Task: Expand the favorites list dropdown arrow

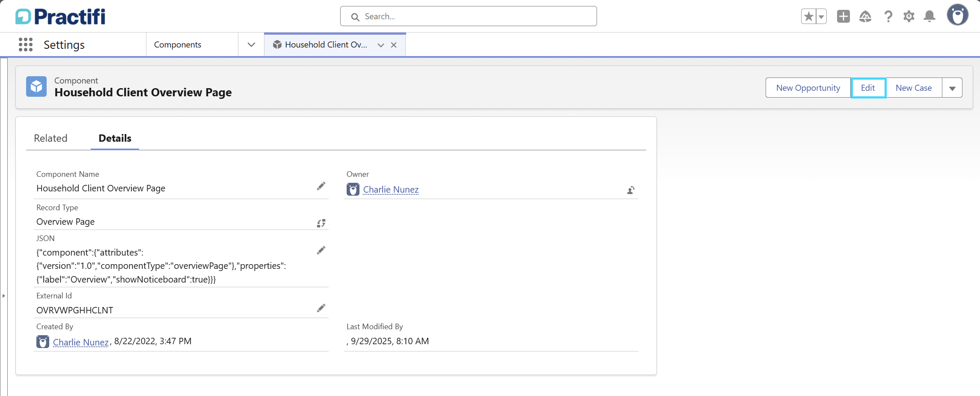Action: (821, 16)
